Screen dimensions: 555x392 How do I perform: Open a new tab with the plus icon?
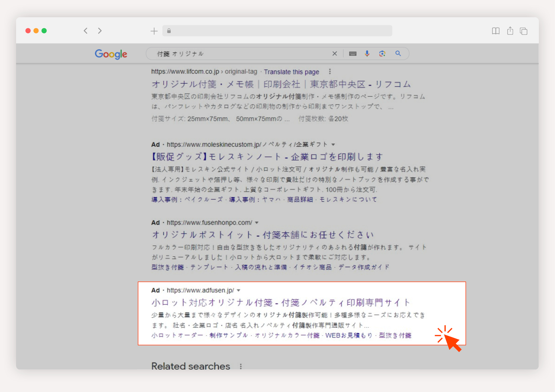(x=154, y=31)
